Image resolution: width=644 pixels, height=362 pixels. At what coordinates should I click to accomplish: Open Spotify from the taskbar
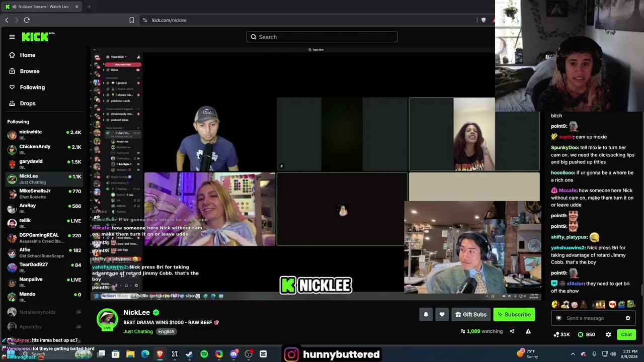click(x=204, y=354)
